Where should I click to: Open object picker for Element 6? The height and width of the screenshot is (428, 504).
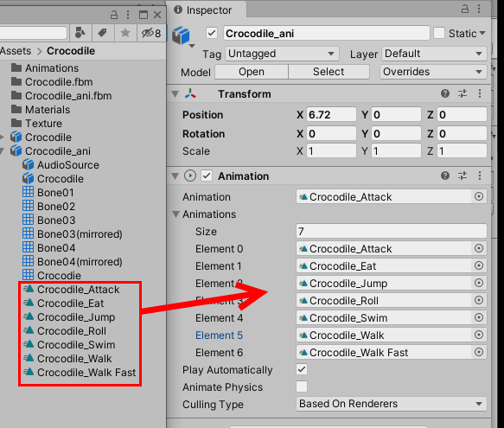[479, 353]
